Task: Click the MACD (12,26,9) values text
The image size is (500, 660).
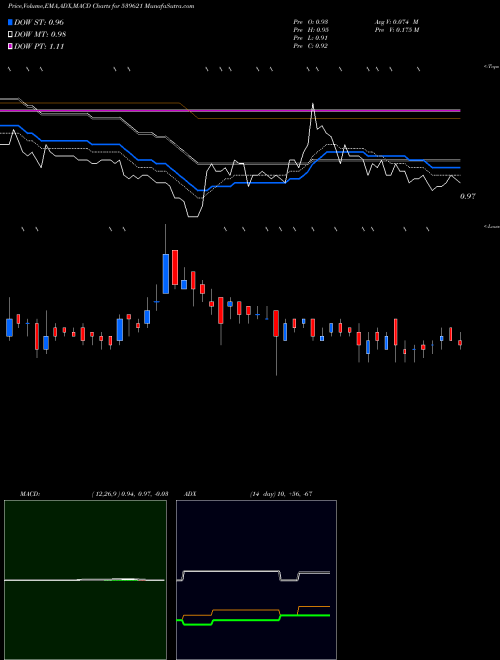Action: [x=129, y=494]
